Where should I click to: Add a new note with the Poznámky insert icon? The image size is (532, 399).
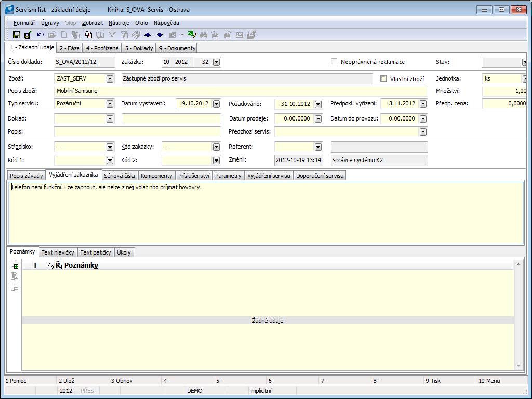pyautogui.click(x=15, y=265)
